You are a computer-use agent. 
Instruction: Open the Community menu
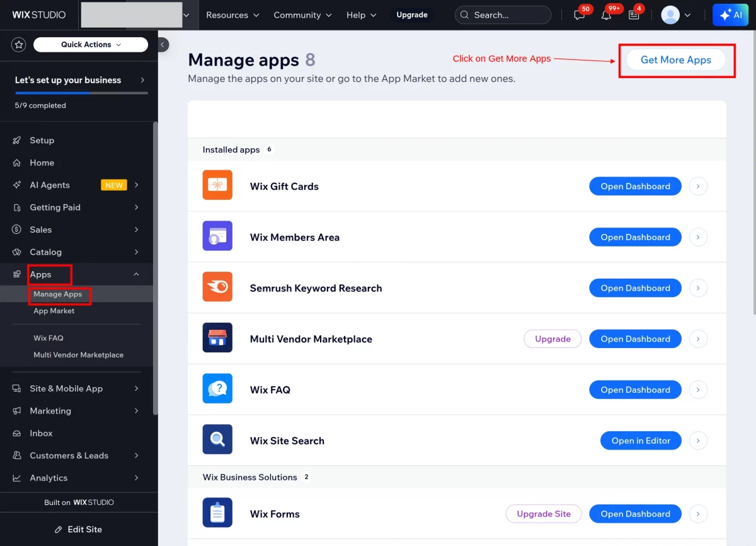(302, 15)
